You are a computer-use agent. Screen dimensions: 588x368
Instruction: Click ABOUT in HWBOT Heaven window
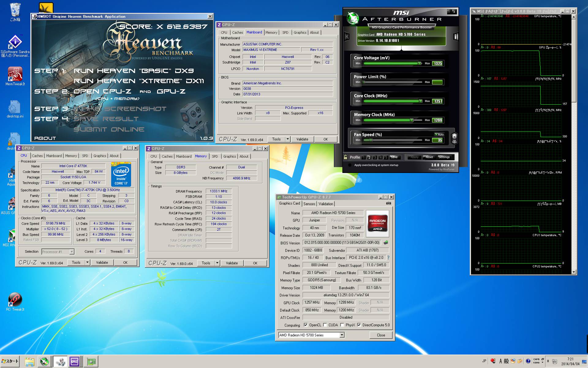[45, 138]
